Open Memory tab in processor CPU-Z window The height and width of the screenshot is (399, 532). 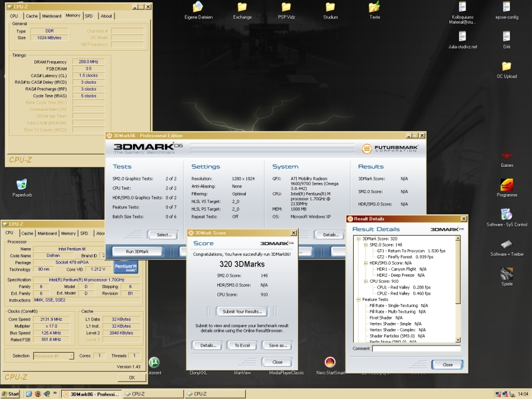click(x=68, y=233)
